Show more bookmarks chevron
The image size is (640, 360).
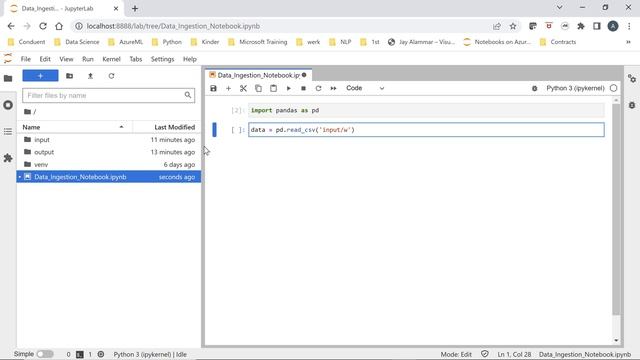pos(629,42)
